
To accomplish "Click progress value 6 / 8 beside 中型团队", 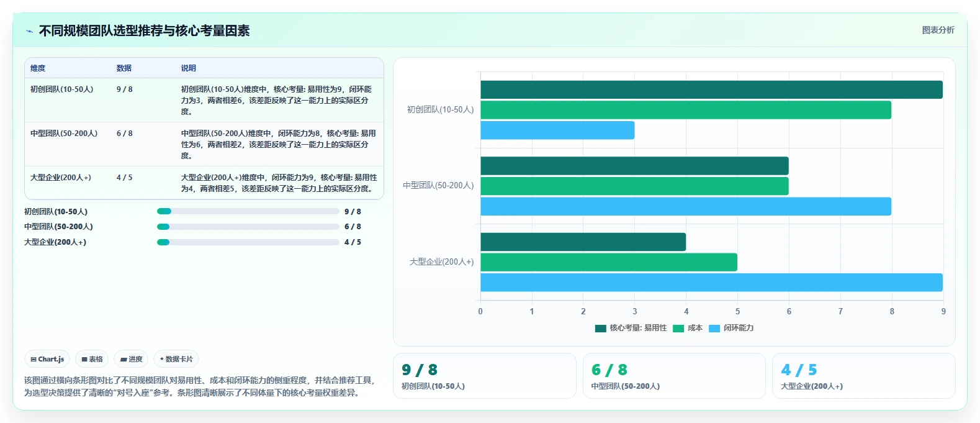I will click(x=353, y=227).
